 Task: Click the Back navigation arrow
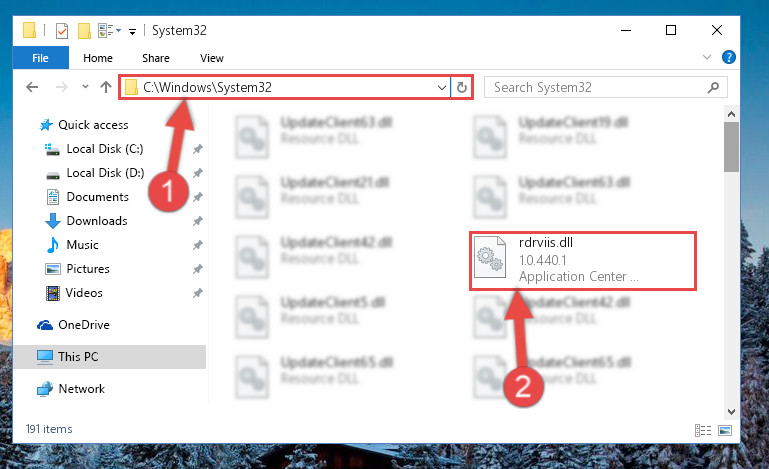point(32,87)
